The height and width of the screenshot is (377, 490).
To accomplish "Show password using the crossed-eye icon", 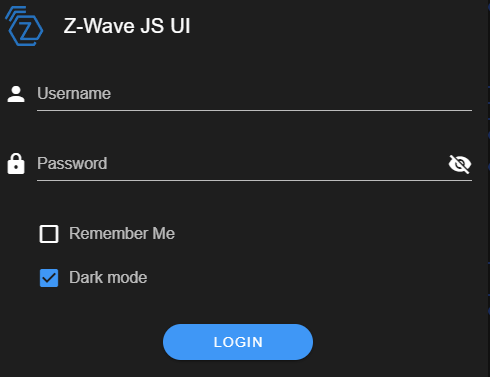I will (x=460, y=164).
